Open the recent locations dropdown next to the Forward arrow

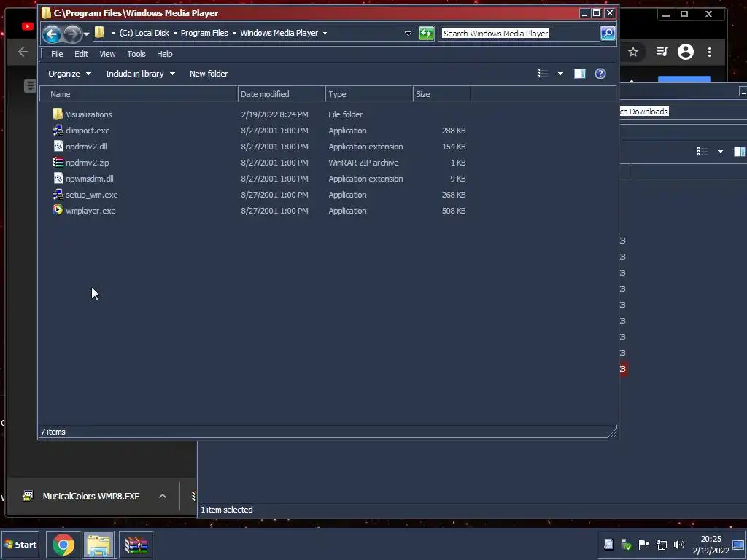pos(86,34)
